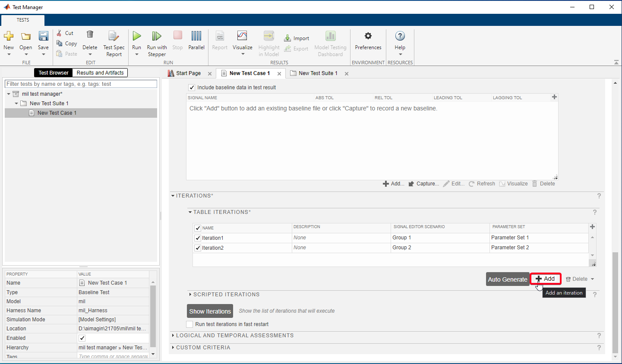Add a column with baseline table plus icon
The image size is (622, 364).
coord(554,97)
